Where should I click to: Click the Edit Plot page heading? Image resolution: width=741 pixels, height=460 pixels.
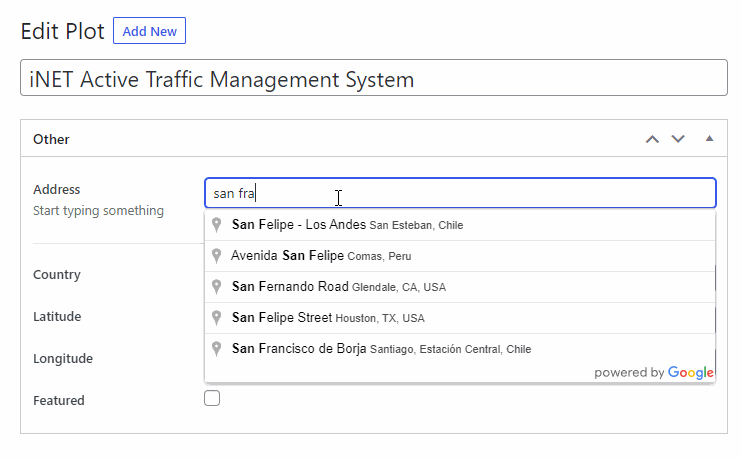(x=62, y=31)
